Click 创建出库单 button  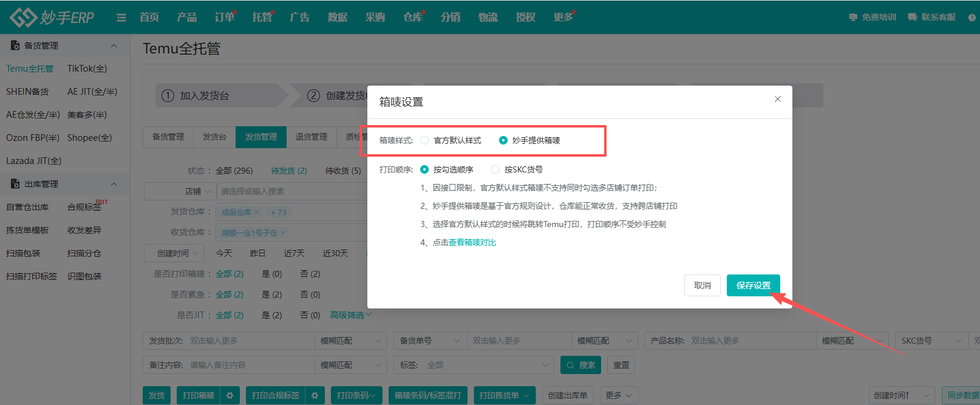click(568, 395)
